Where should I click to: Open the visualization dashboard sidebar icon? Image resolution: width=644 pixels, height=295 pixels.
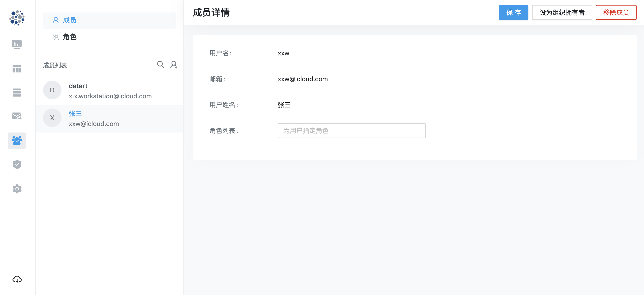(x=17, y=44)
